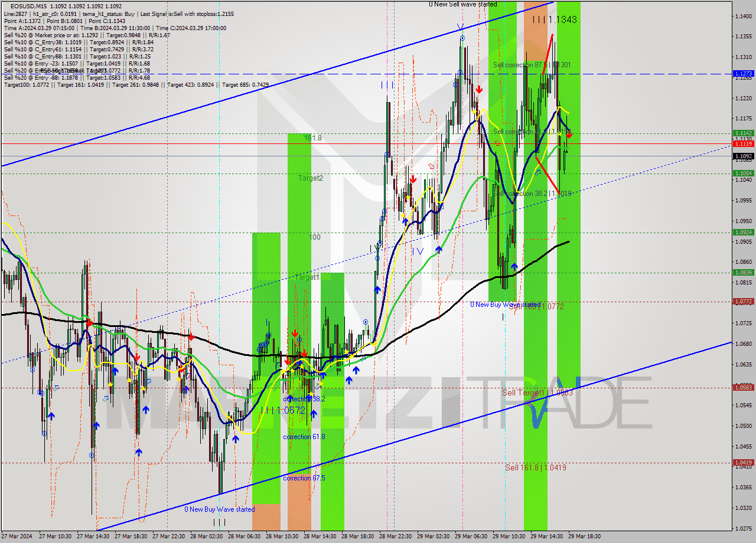Click the red 1.0419 price tag
Image resolution: width=756 pixels, height=543 pixels.
[x=742, y=462]
